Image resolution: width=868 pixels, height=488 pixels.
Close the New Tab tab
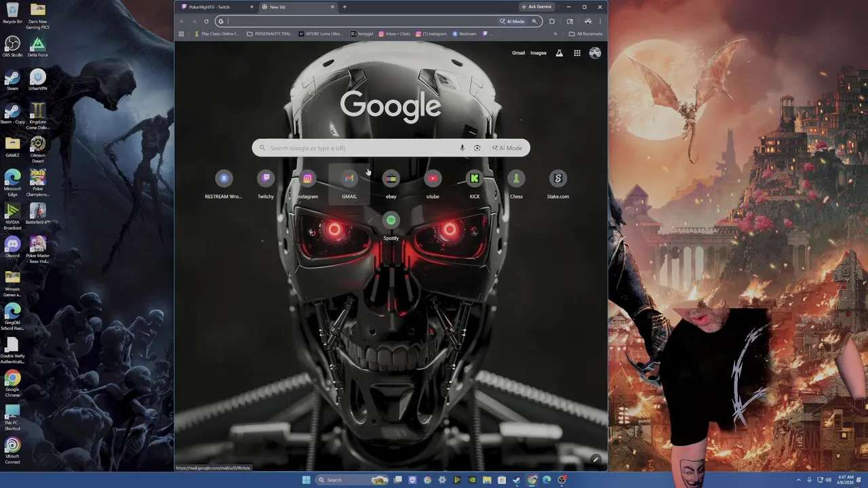(x=332, y=7)
